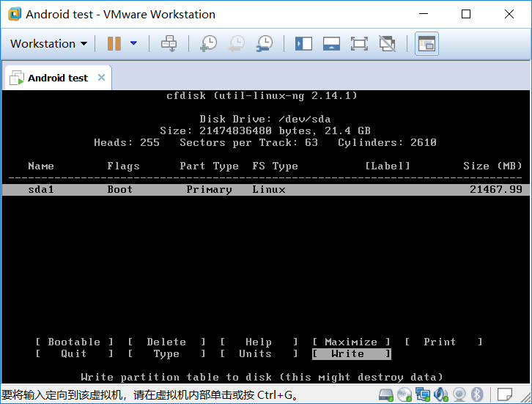Viewport: 532px width, 404px height.
Task: Click the network adapter status icon
Action: (423, 394)
